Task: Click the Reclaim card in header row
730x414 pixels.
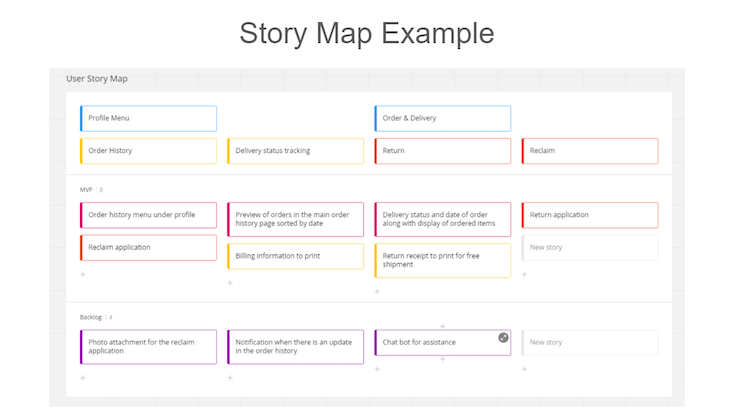Action: pyautogui.click(x=589, y=151)
